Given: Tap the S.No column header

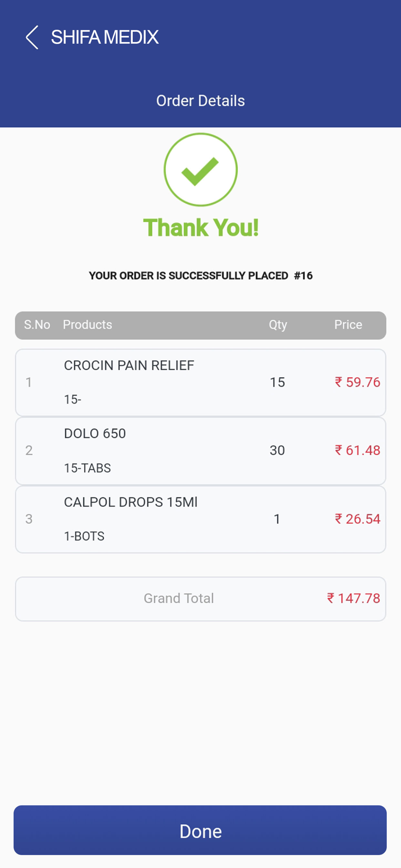Looking at the screenshot, I should coord(37,325).
